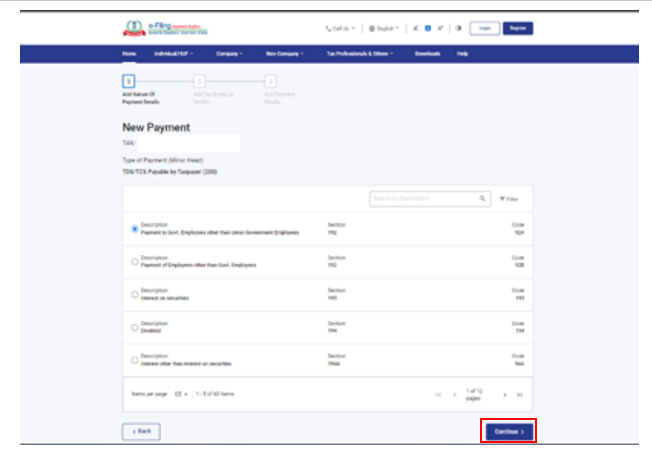Click the Continue button

[x=509, y=431]
